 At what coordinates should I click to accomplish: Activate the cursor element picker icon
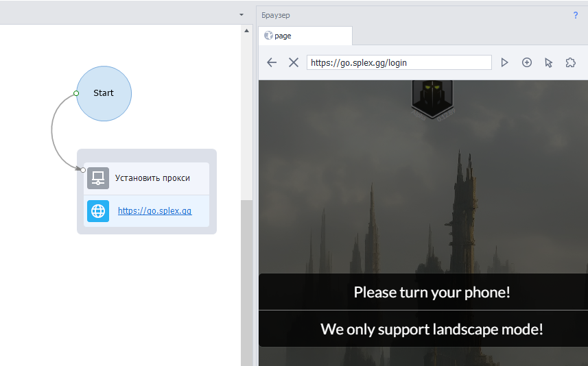click(x=549, y=62)
